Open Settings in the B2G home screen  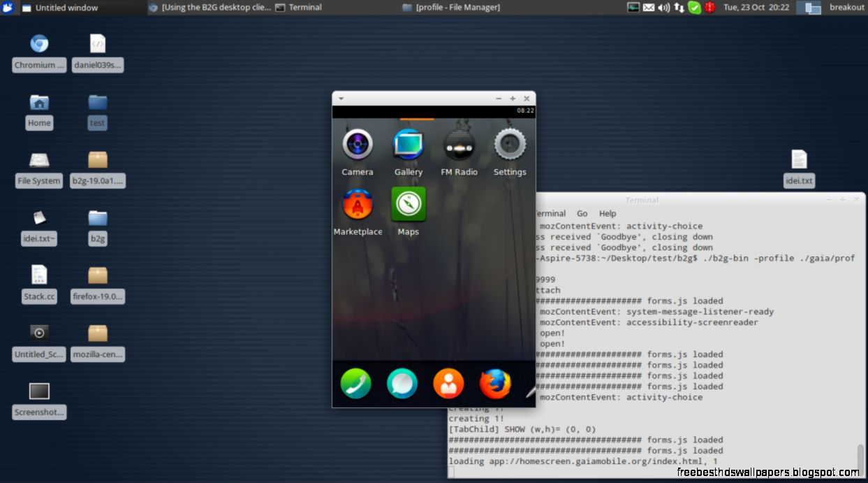pyautogui.click(x=509, y=143)
